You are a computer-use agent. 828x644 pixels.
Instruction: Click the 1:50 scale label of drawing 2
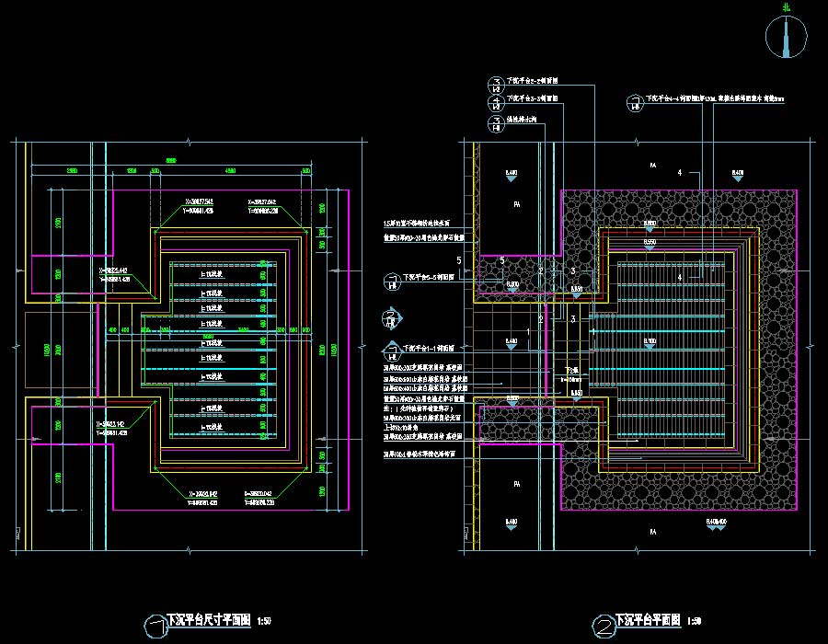[x=694, y=621]
